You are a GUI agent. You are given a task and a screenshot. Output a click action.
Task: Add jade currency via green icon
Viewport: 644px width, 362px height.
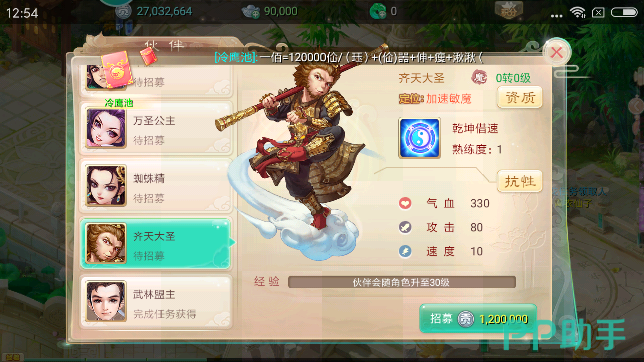(378, 11)
